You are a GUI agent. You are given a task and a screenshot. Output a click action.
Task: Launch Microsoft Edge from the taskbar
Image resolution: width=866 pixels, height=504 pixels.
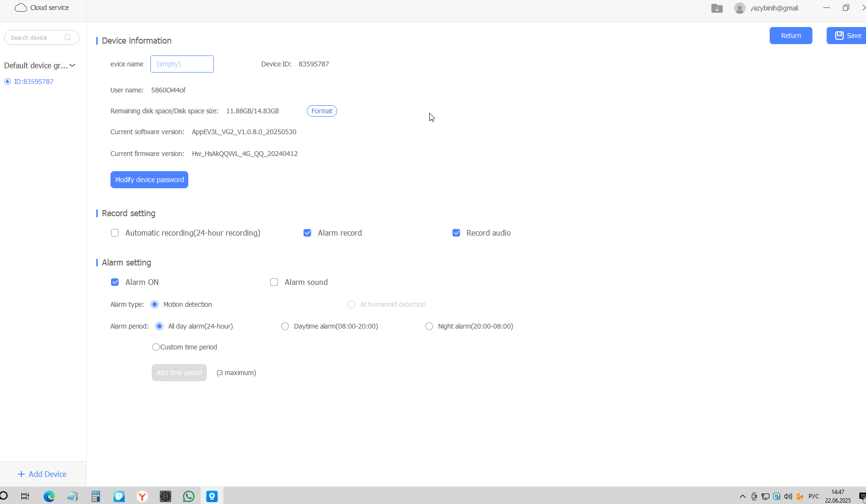[49, 496]
